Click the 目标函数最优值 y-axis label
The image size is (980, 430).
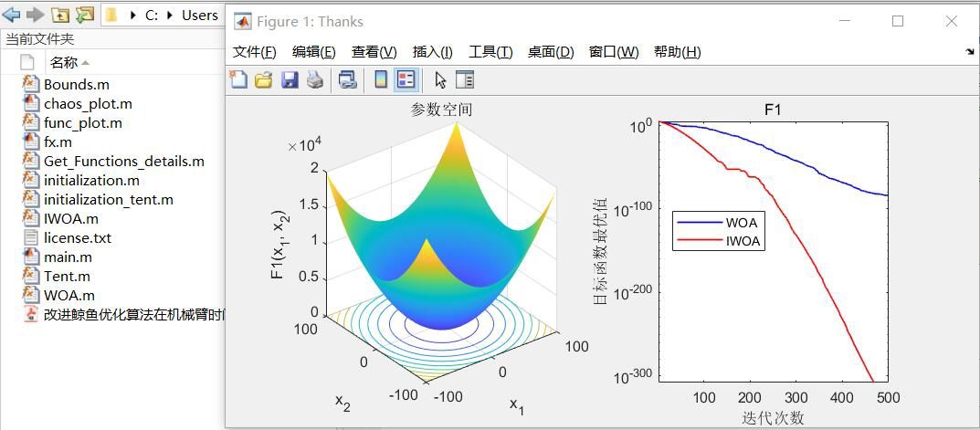click(x=601, y=250)
